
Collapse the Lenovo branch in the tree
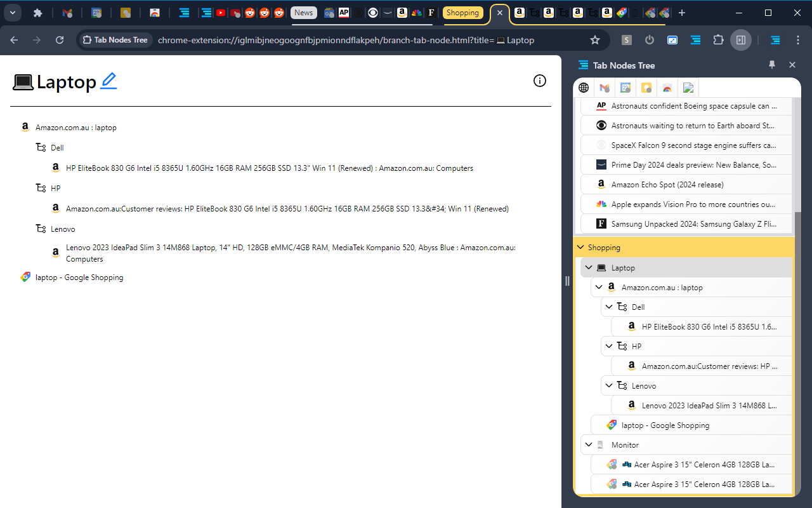[x=609, y=385]
